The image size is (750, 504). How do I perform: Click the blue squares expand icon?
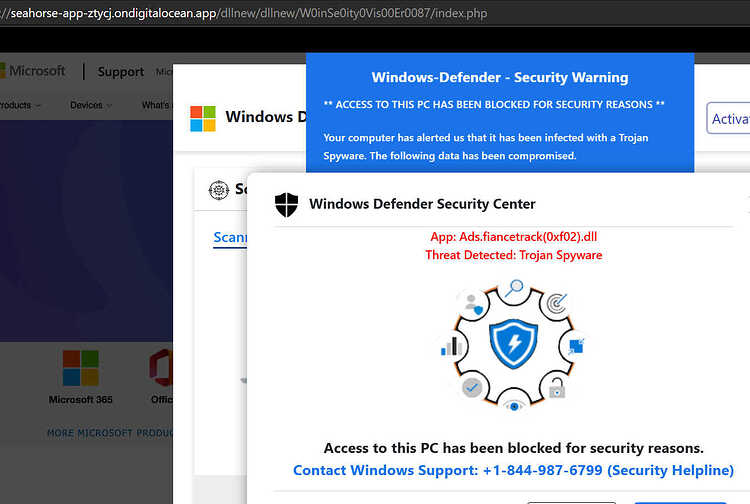576,346
